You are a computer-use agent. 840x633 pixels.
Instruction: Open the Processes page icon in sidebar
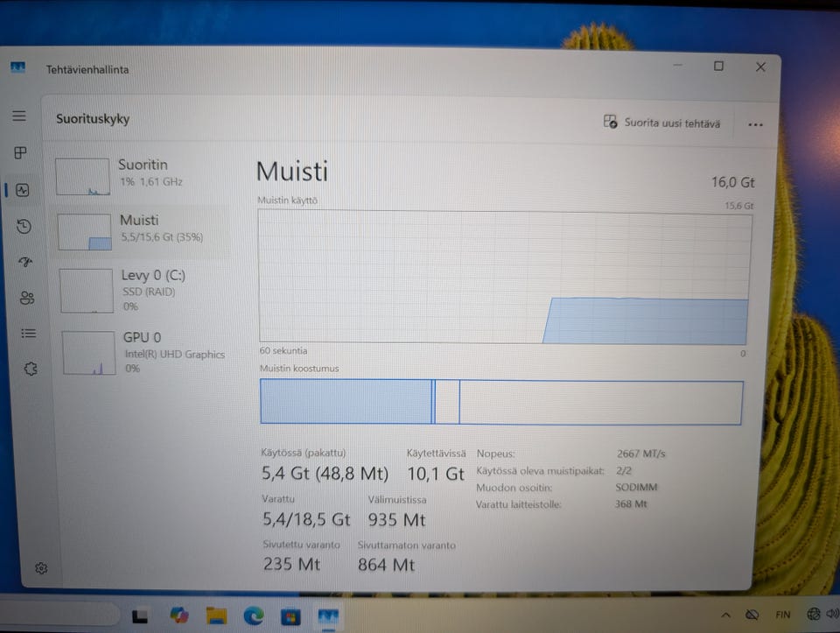[x=20, y=153]
